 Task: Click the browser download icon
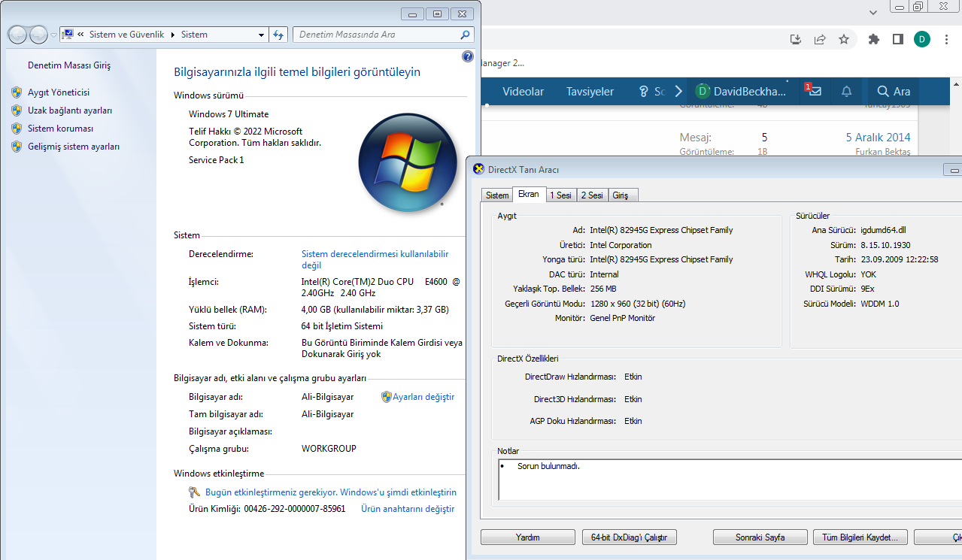[796, 39]
